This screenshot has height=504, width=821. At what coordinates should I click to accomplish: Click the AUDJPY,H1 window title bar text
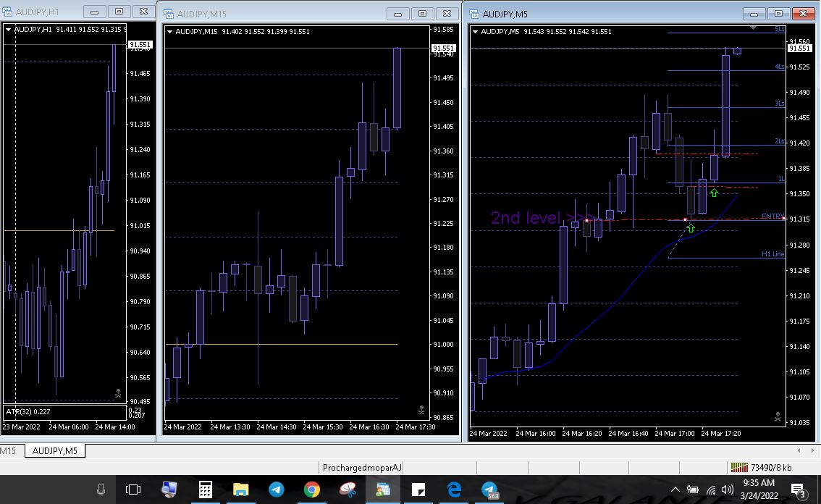click(x=37, y=12)
